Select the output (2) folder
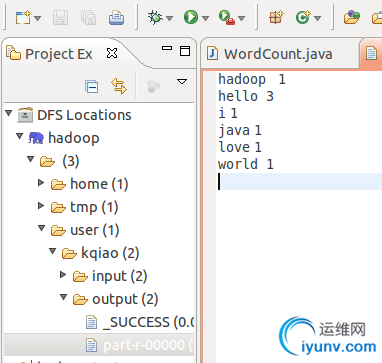The width and height of the screenshot is (382, 363). pos(115,299)
